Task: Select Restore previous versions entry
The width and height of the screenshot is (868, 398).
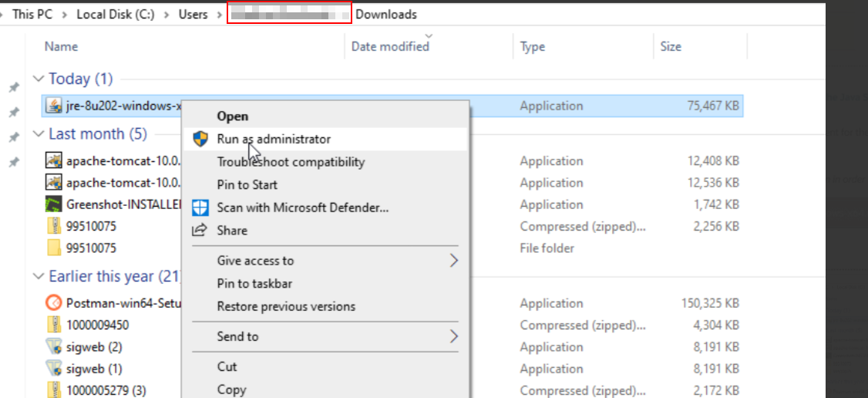Action: [286, 306]
